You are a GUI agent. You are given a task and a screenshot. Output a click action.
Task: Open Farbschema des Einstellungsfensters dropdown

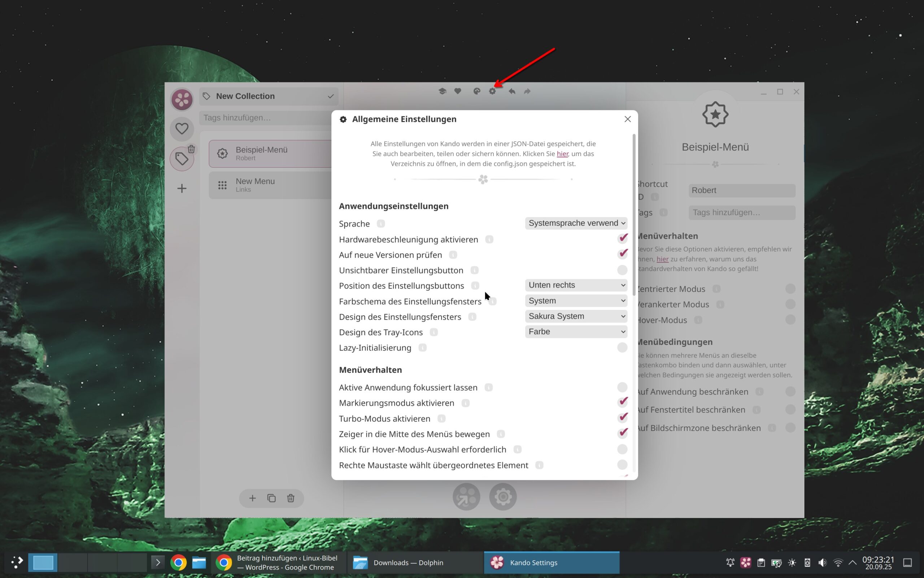[x=576, y=301]
